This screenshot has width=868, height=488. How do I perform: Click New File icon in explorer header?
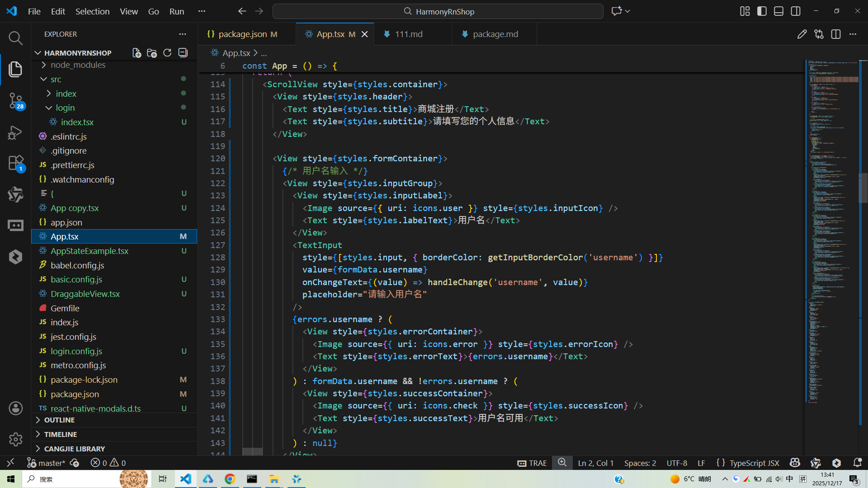(137, 53)
